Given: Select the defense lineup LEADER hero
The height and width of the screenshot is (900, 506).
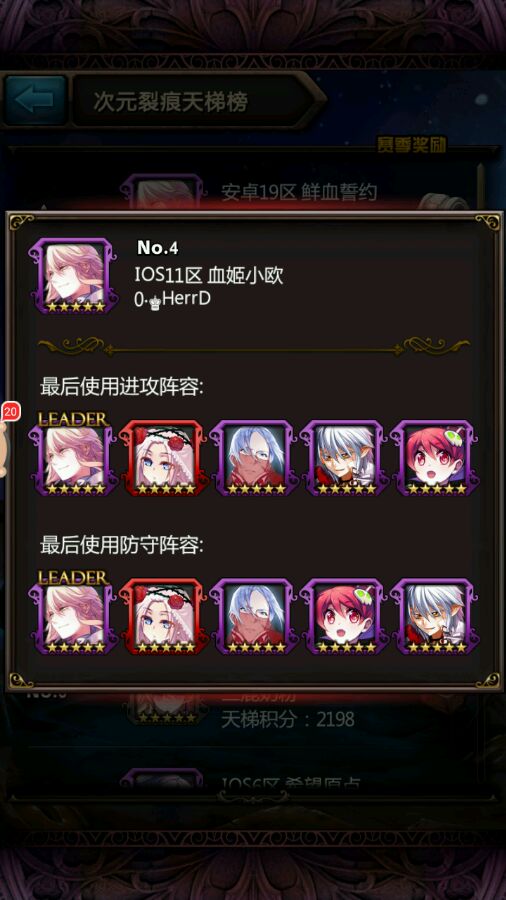Looking at the screenshot, I should [73, 616].
